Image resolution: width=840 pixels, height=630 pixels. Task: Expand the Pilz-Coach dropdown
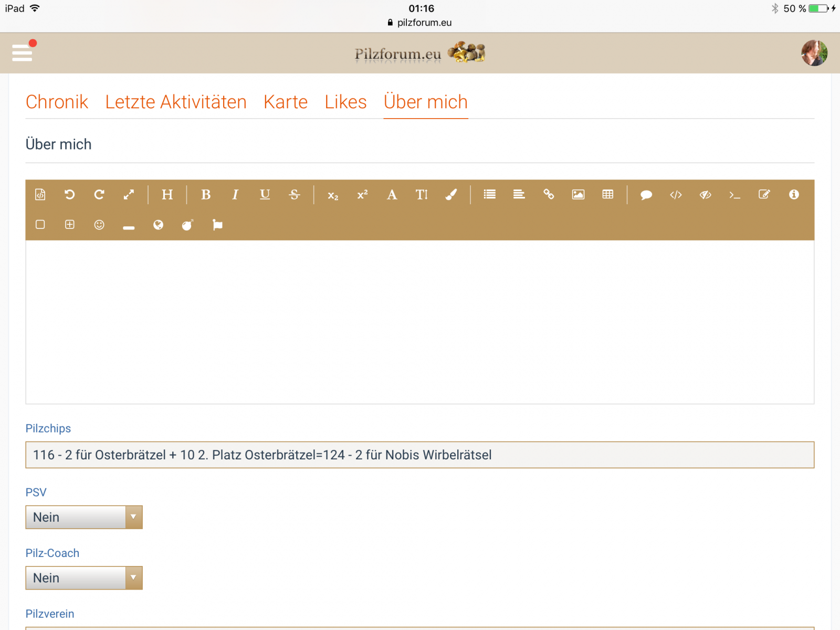tap(84, 578)
